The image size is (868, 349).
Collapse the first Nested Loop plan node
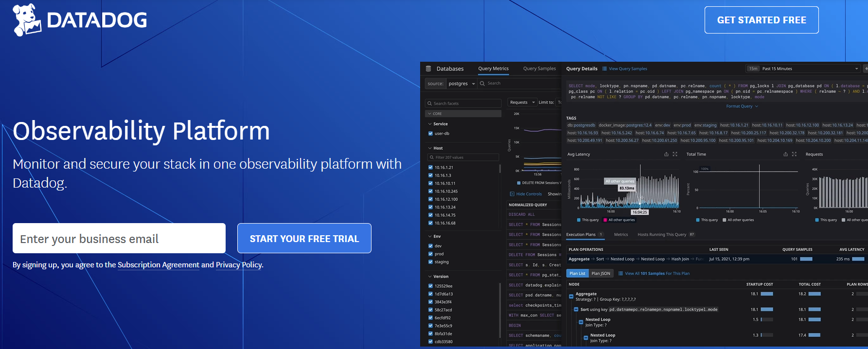pos(581,322)
